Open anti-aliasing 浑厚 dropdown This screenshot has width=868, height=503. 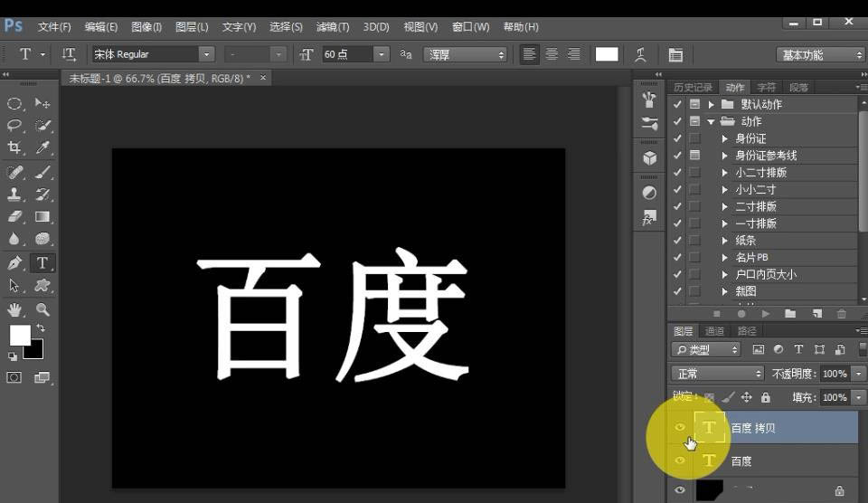pyautogui.click(x=466, y=54)
